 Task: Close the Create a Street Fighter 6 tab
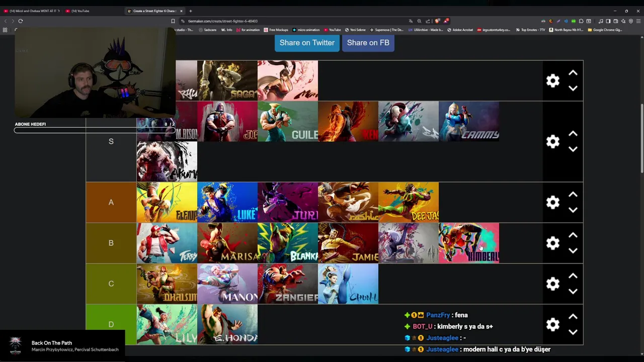tap(182, 11)
